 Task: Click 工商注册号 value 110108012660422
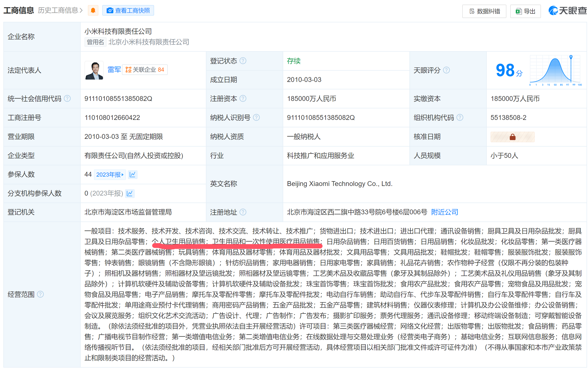click(112, 118)
